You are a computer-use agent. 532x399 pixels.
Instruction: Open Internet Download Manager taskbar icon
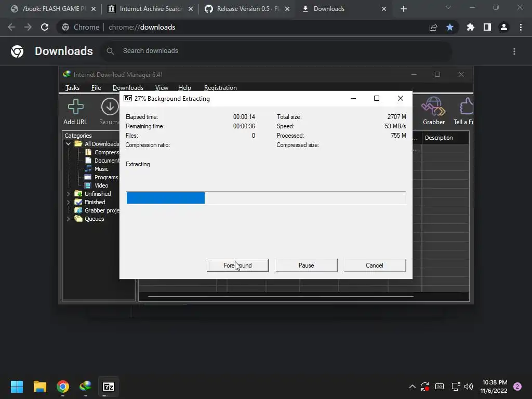86,387
